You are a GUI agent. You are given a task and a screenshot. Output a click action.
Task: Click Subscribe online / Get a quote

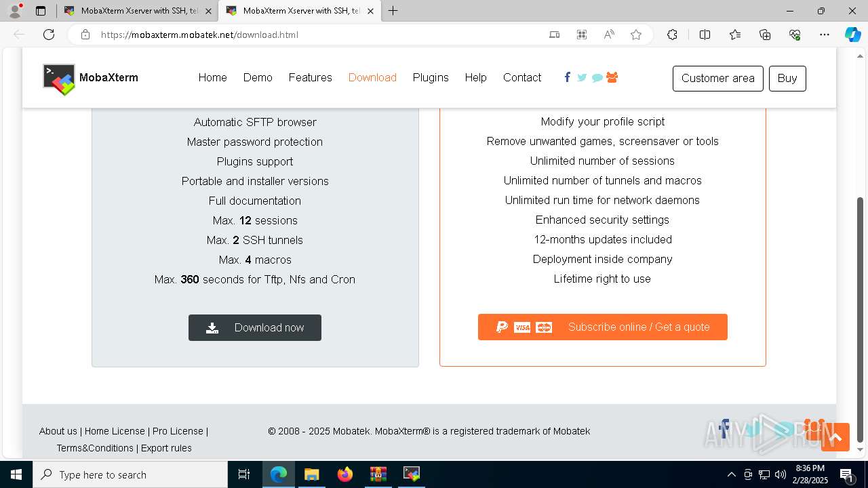pos(602,327)
